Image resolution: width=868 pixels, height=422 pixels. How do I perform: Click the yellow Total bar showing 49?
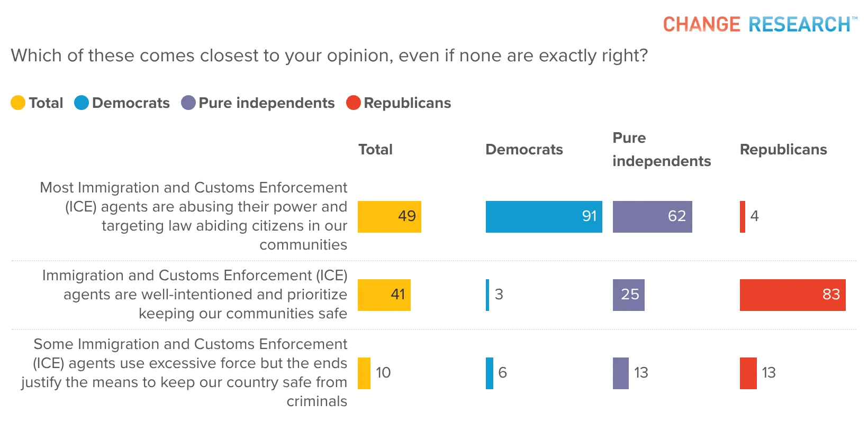[x=390, y=217]
